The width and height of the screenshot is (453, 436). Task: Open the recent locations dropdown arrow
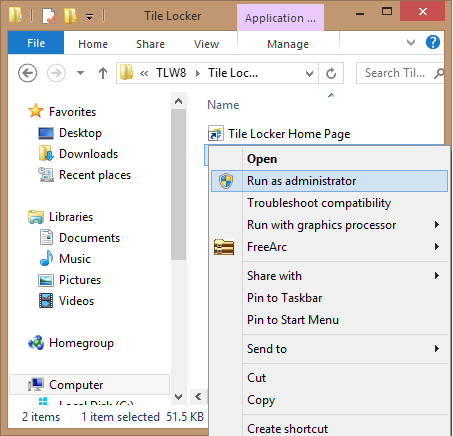coord(80,73)
